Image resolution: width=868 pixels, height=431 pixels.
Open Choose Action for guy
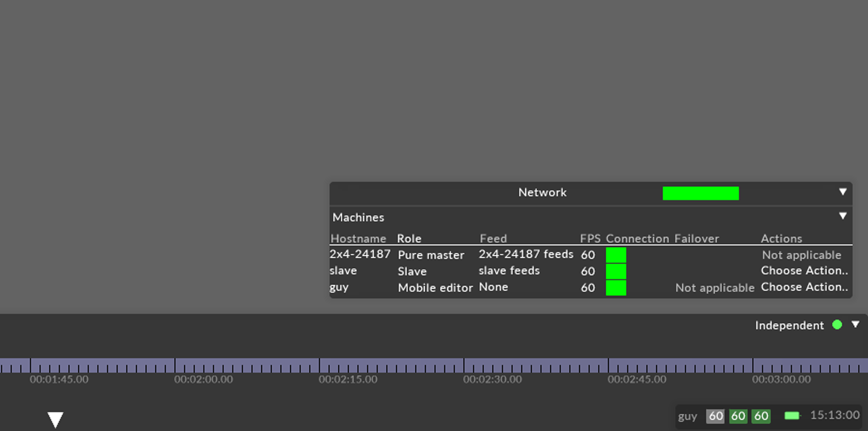804,287
